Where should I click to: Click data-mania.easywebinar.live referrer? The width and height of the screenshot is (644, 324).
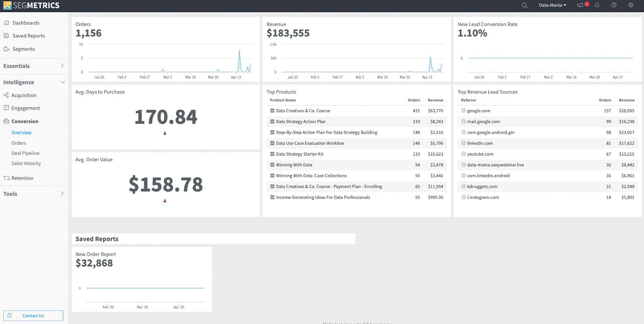[x=495, y=165]
